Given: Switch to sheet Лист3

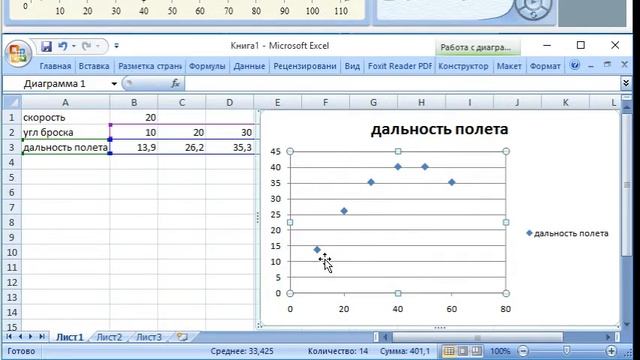Looking at the screenshot, I should pyautogui.click(x=149, y=337).
